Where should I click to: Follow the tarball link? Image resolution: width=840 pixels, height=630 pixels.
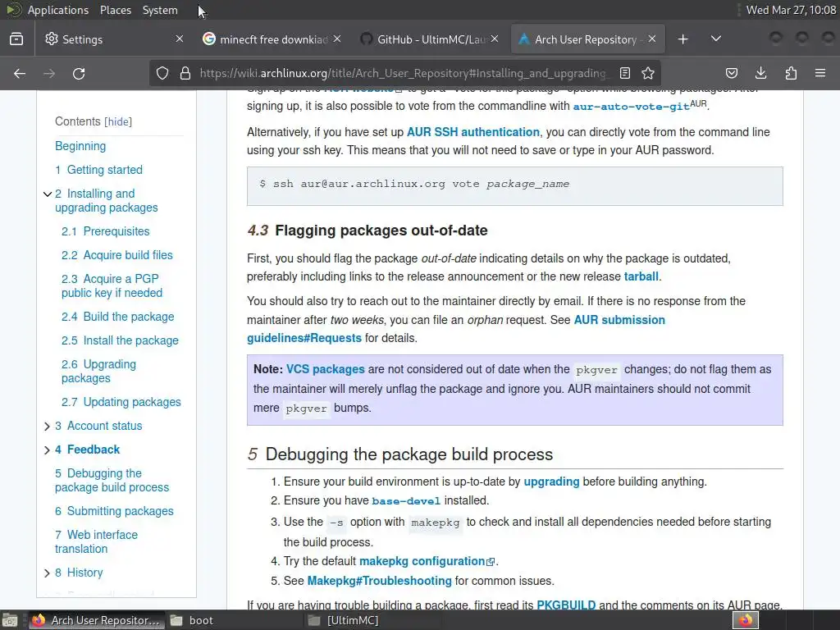641,277
